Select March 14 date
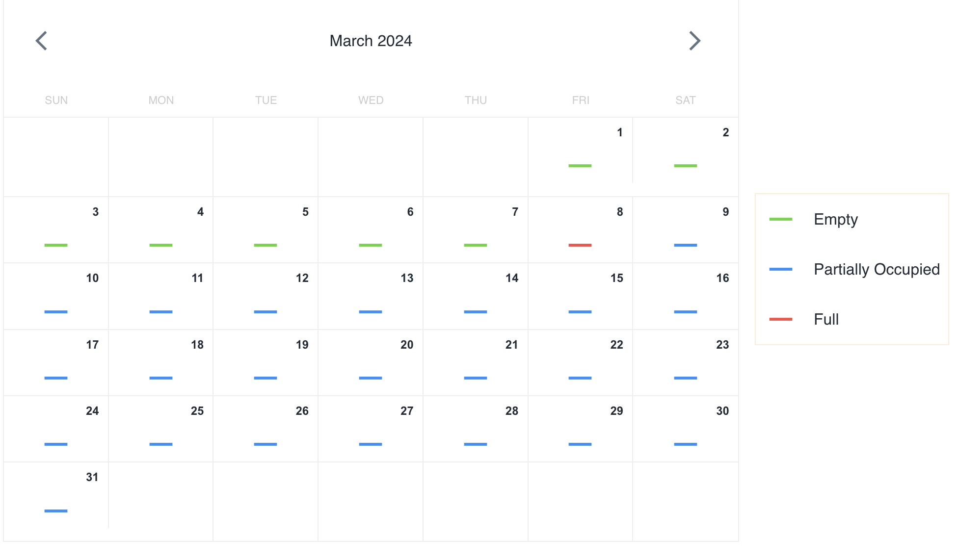Screen dimensions: 958x560 [x=476, y=296]
